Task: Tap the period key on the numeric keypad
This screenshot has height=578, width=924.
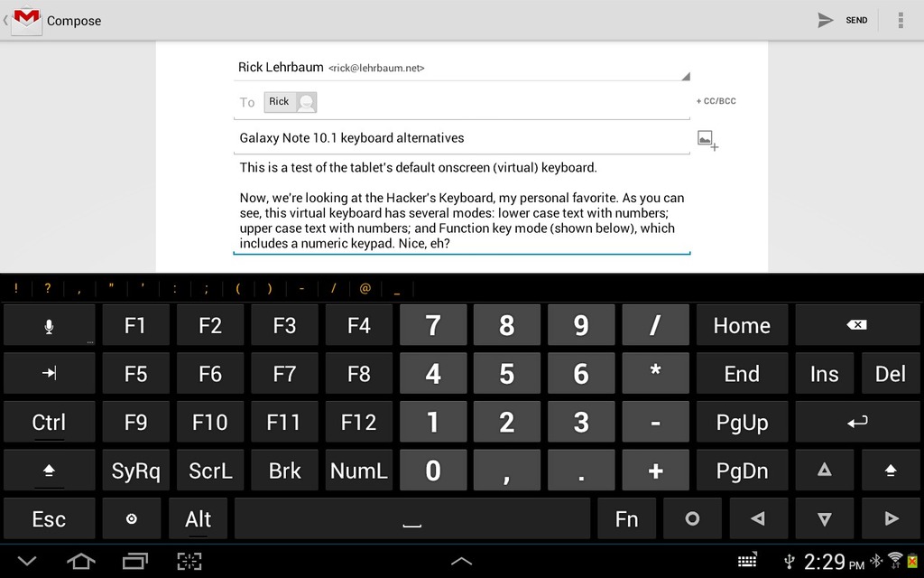Action: (x=581, y=470)
